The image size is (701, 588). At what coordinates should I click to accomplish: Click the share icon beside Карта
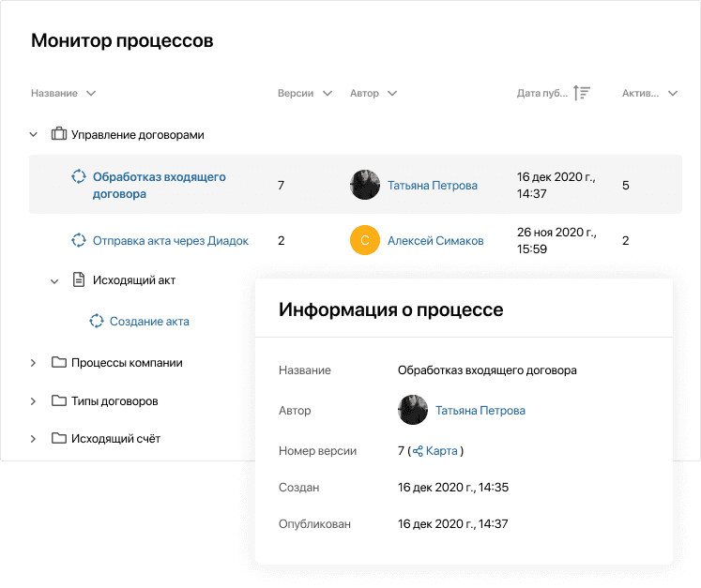[418, 451]
